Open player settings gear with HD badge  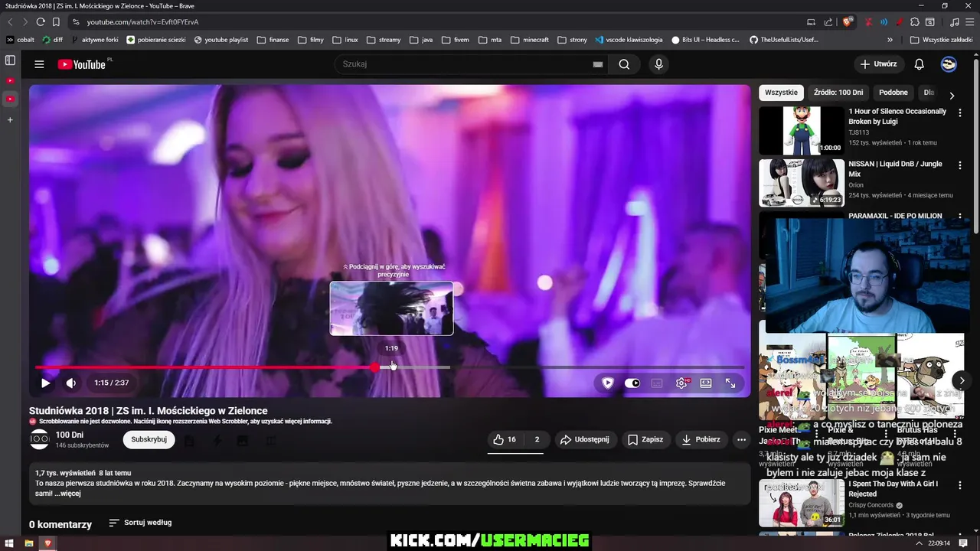coord(681,383)
